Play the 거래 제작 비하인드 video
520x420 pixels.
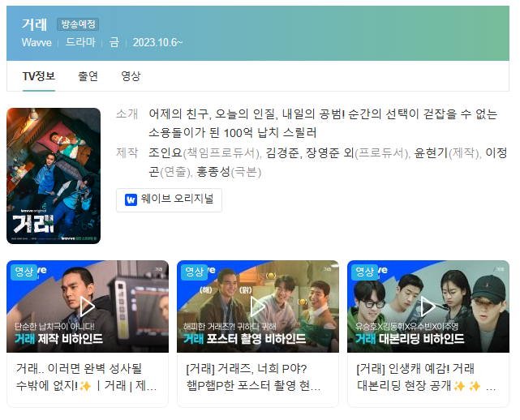[x=88, y=306]
